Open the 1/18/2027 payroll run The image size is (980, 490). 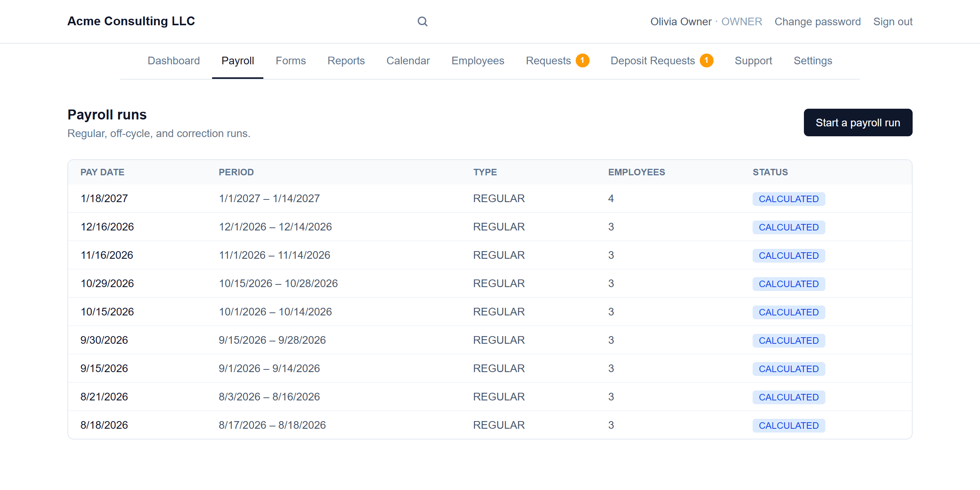point(104,198)
